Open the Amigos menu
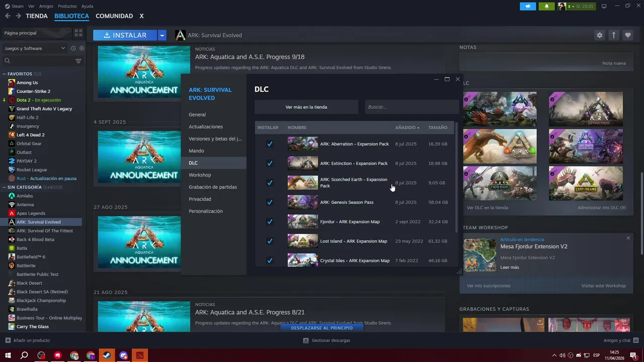Viewport: 644px width, 362px height. (46, 6)
